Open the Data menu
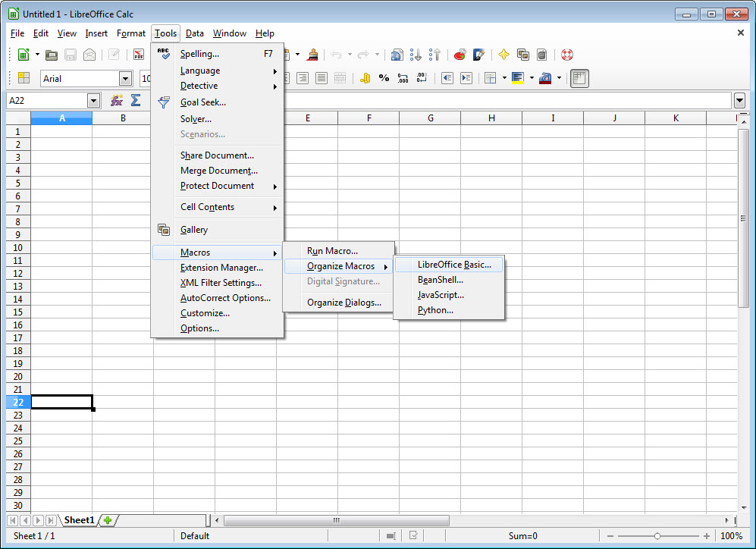 pyautogui.click(x=194, y=33)
